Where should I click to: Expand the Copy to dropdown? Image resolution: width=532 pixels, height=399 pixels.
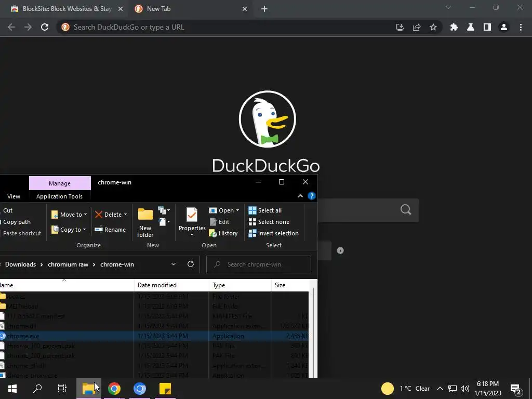pos(84,229)
